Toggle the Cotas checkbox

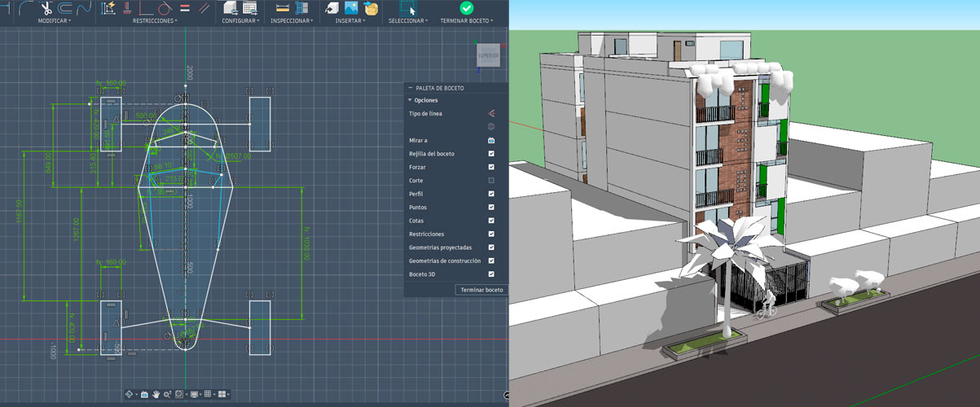pyautogui.click(x=491, y=221)
